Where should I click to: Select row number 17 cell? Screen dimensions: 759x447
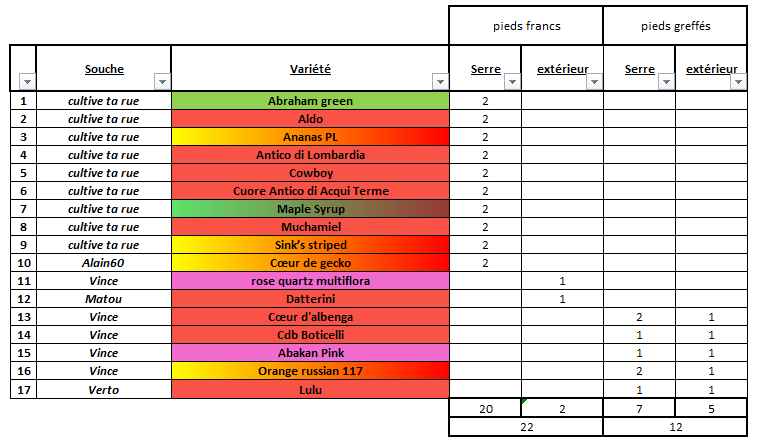[23, 389]
